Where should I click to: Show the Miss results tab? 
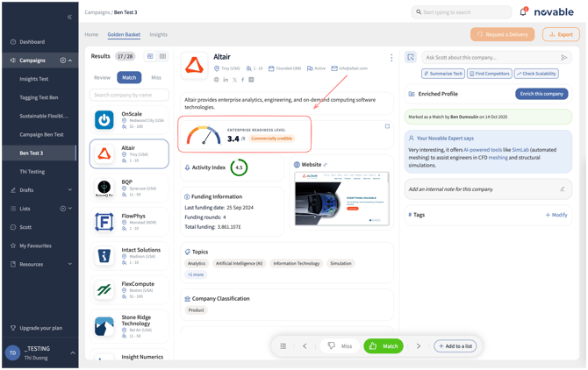click(x=156, y=77)
